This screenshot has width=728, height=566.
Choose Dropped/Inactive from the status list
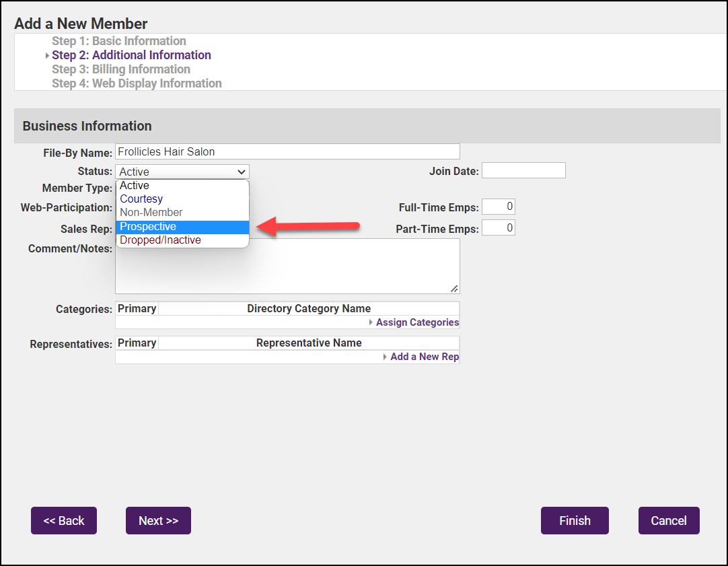tap(182, 240)
